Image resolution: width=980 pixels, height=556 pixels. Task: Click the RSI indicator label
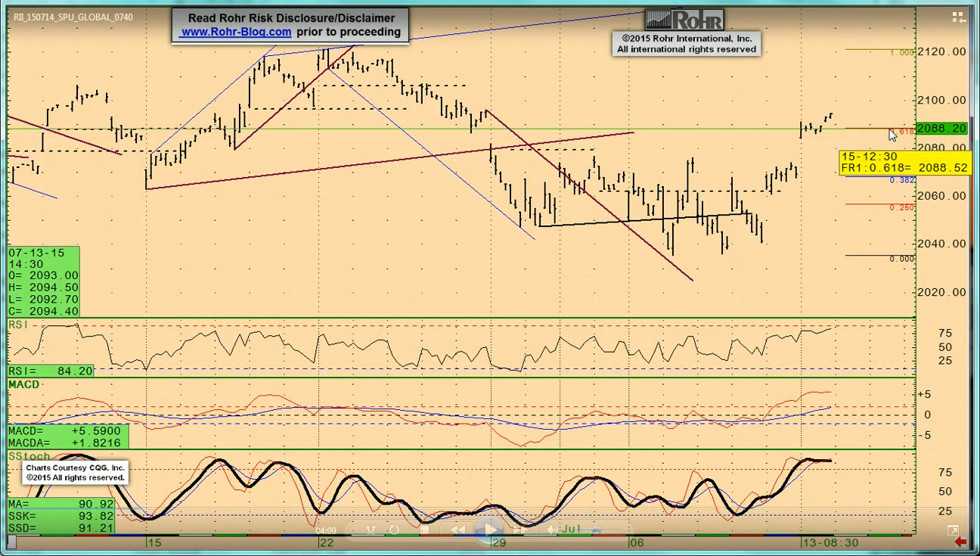tap(18, 325)
